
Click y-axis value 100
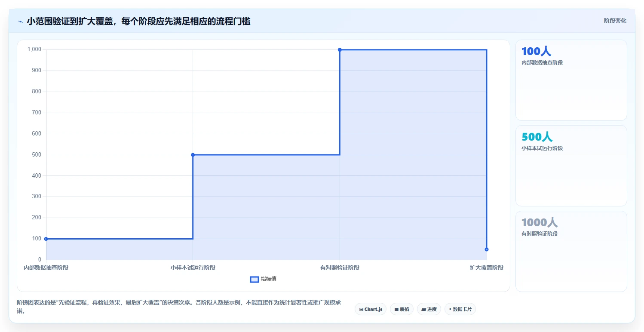click(37, 239)
